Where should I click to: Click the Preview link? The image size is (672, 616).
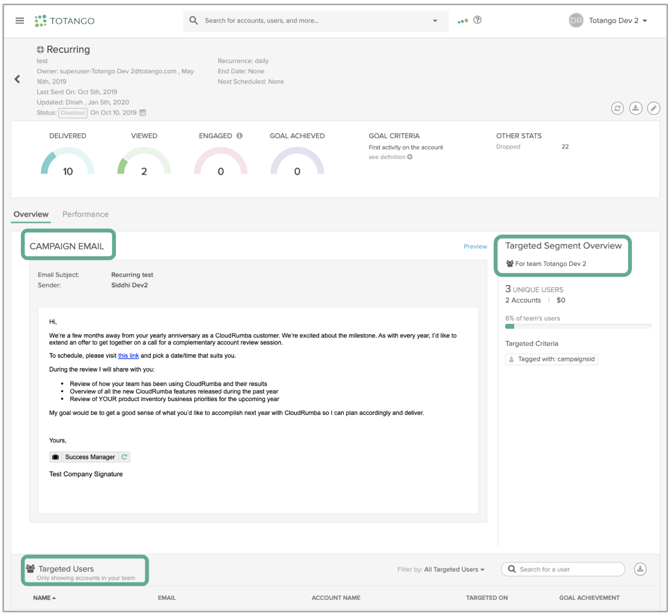(x=475, y=246)
